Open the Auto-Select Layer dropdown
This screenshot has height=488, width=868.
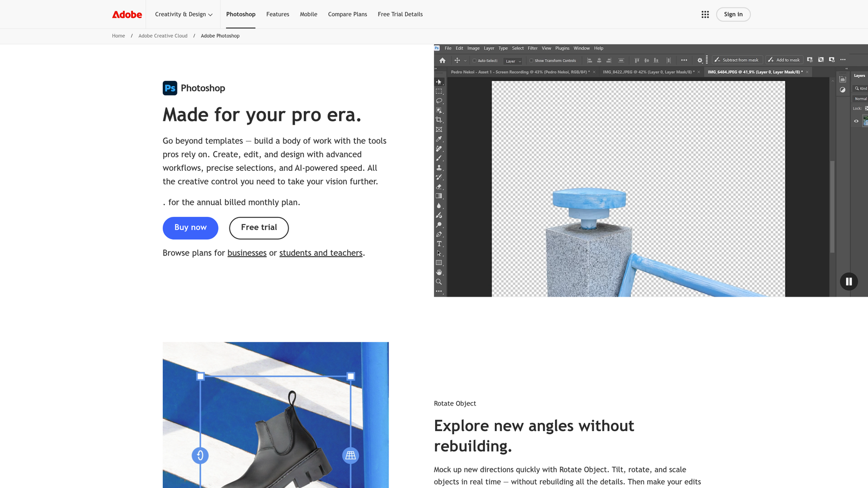coord(513,61)
